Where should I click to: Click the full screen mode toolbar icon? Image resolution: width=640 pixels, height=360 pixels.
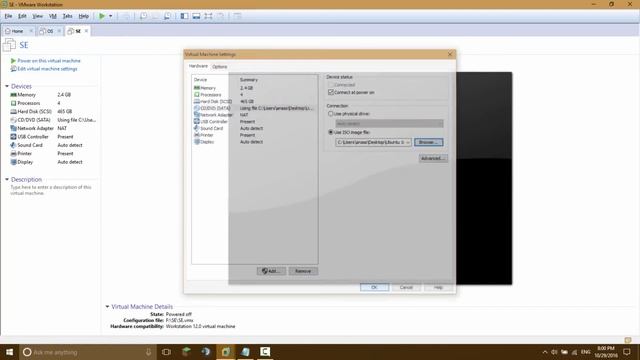[x=209, y=16]
